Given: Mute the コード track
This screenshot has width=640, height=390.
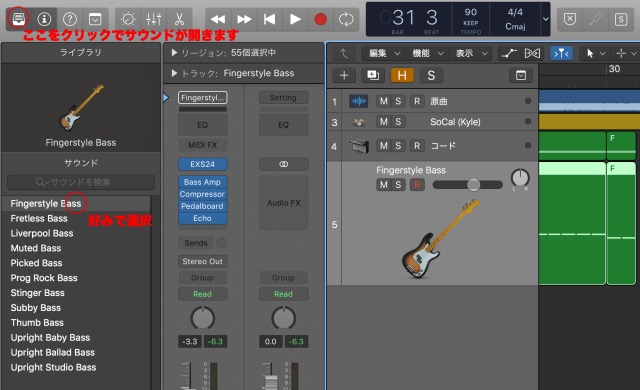Looking at the screenshot, I should click(384, 146).
